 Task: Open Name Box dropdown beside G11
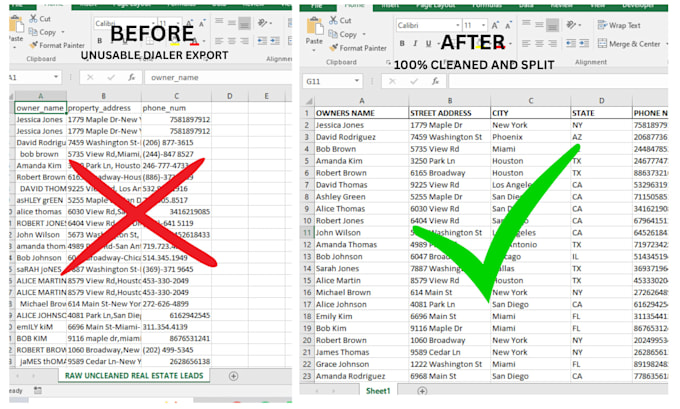click(356, 81)
